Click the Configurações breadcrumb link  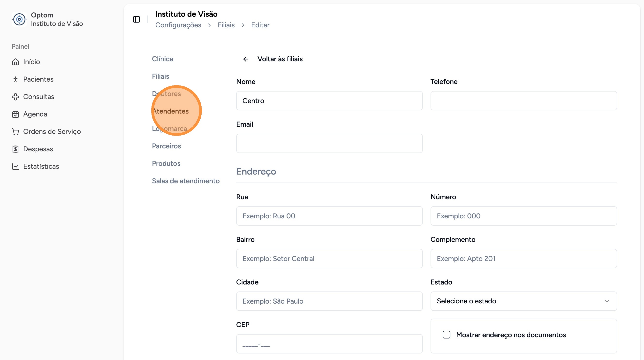click(178, 25)
